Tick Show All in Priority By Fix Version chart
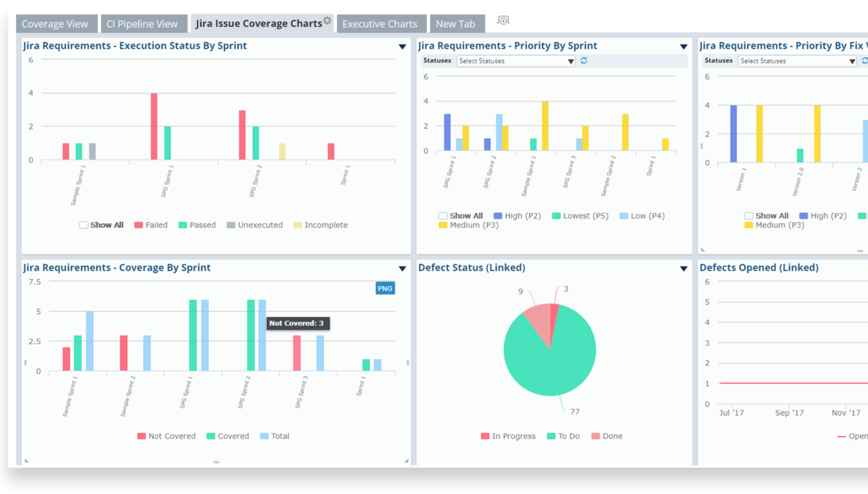This screenshot has height=494, width=868. 749,216
